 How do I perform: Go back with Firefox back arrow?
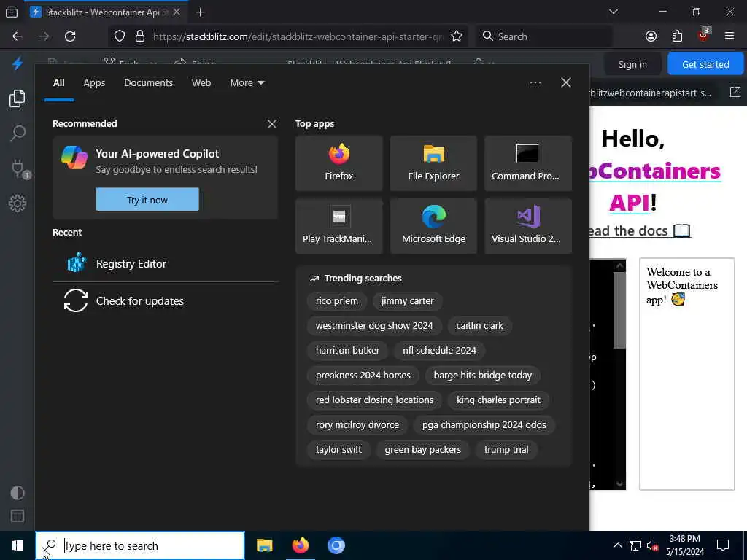click(x=18, y=36)
